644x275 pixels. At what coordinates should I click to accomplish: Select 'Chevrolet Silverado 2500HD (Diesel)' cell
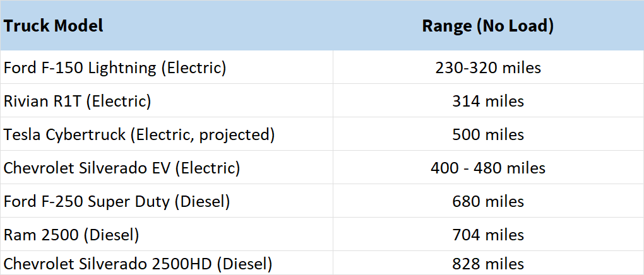click(x=166, y=262)
